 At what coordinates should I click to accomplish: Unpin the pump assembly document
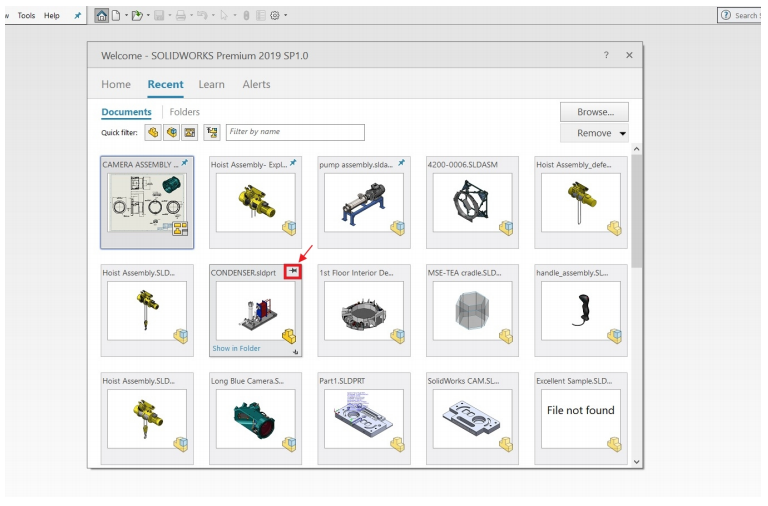(402, 163)
